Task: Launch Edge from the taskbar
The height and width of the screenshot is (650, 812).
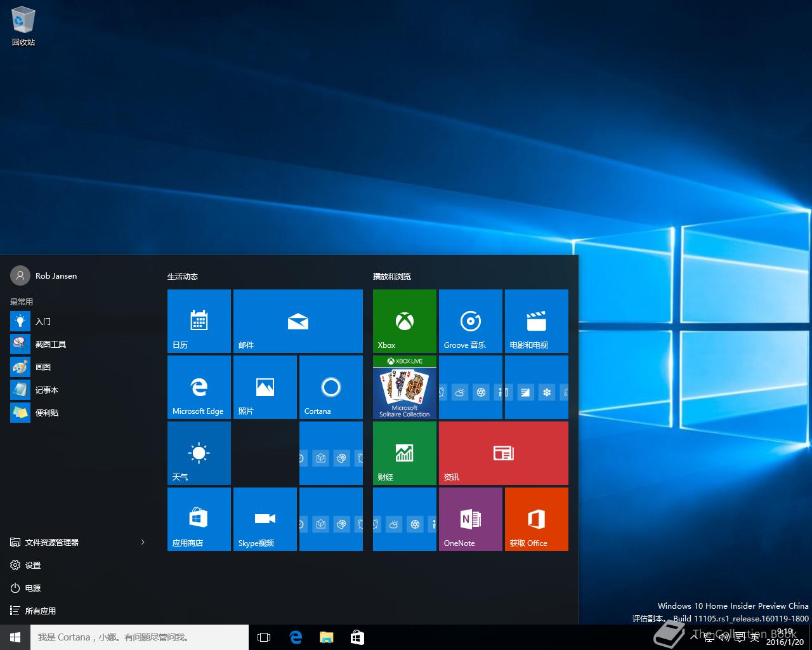Action: point(296,637)
